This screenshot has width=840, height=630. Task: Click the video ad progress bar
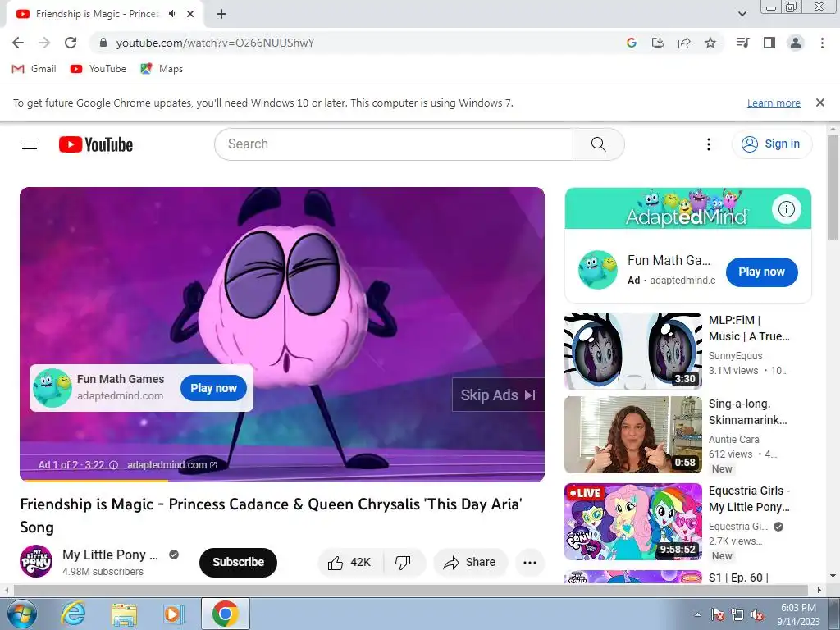(282, 481)
